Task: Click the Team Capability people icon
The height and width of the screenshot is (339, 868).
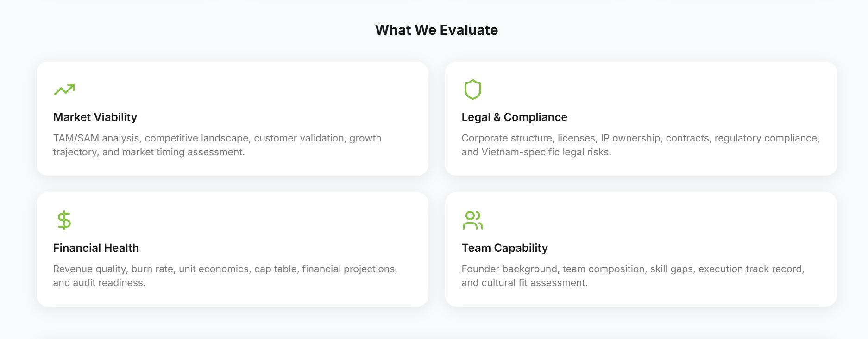Action: (x=472, y=220)
